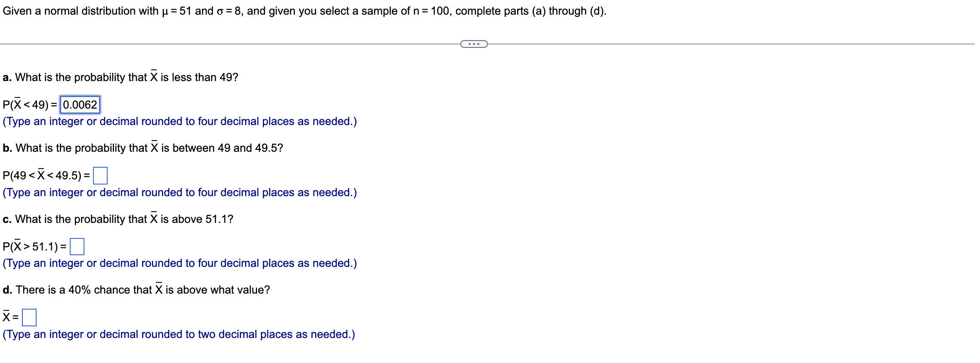Click the rounding instruction below part a answer
Screen dimensions: 980x363
click(x=179, y=121)
